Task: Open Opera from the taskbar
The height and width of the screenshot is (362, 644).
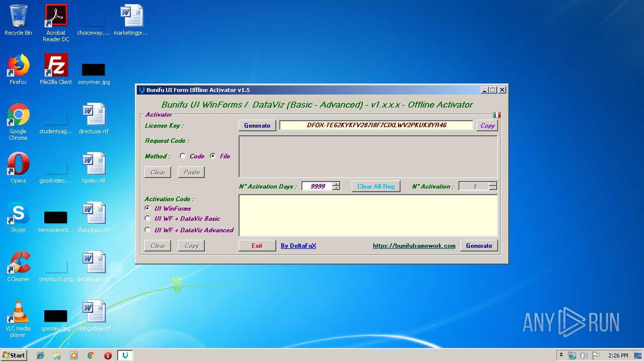Action: pos(108,355)
